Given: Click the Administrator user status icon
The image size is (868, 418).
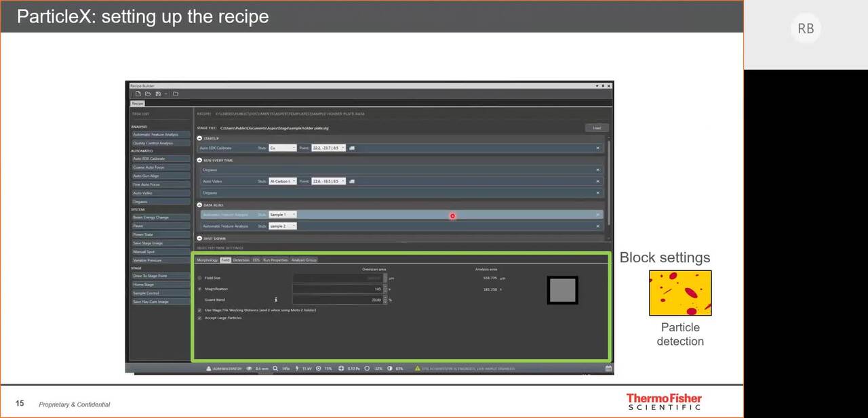Looking at the screenshot, I should pyautogui.click(x=209, y=369).
